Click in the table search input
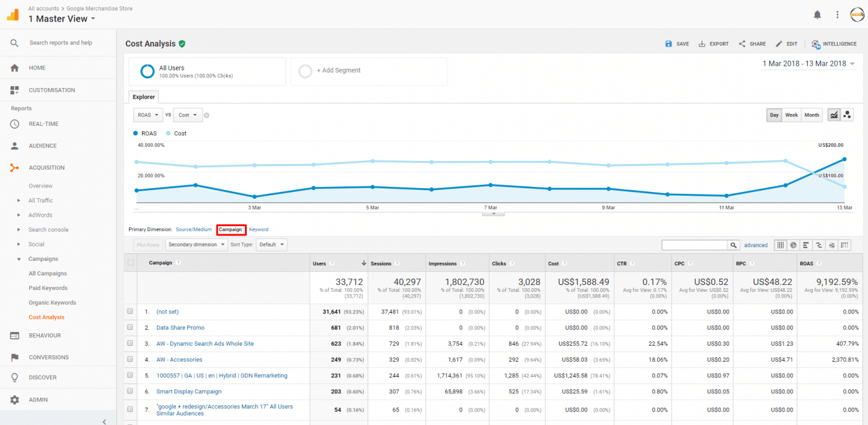Image resolution: width=868 pixels, height=425 pixels. pos(695,245)
